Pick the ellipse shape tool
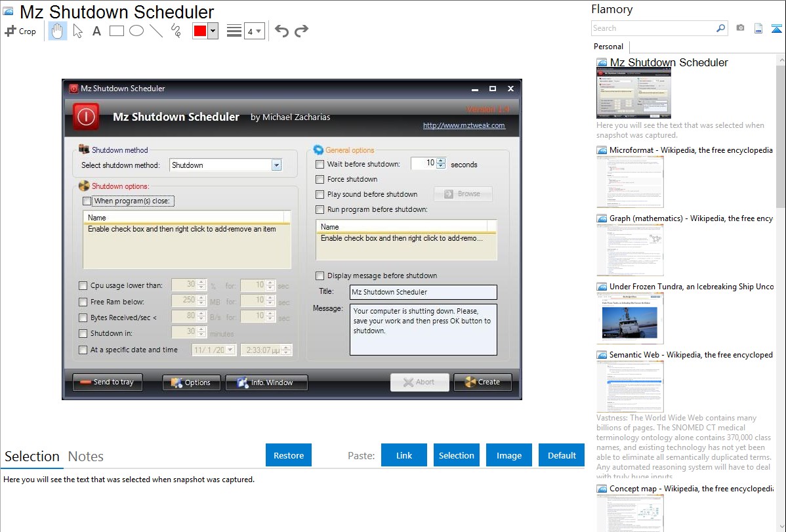Screen dimensions: 786x532 [x=136, y=31]
